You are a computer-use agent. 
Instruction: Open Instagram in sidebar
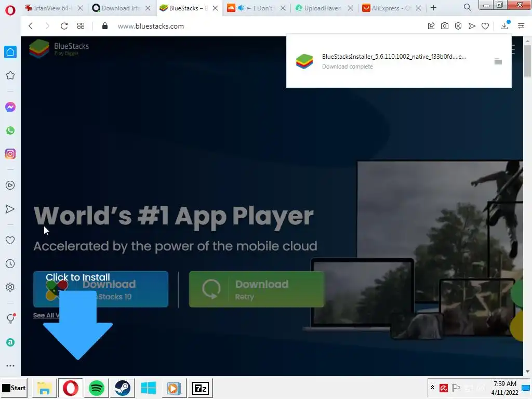(x=10, y=154)
